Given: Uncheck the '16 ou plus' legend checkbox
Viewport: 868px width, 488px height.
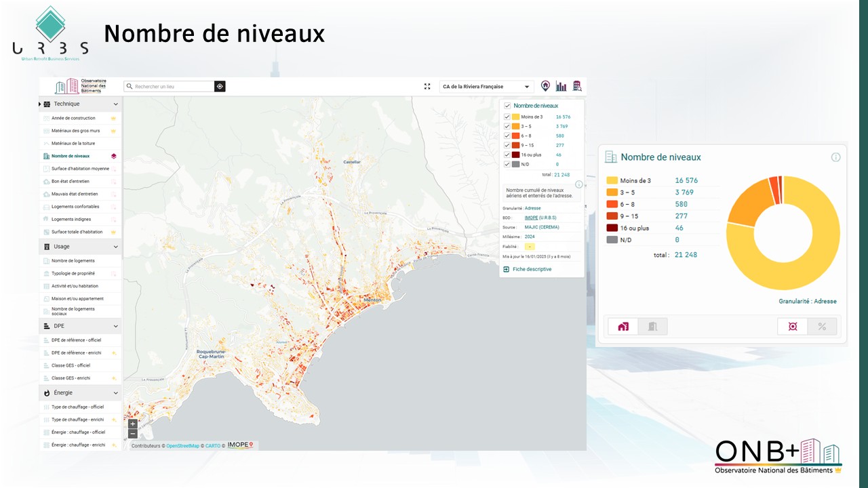Looking at the screenshot, I should tap(507, 155).
